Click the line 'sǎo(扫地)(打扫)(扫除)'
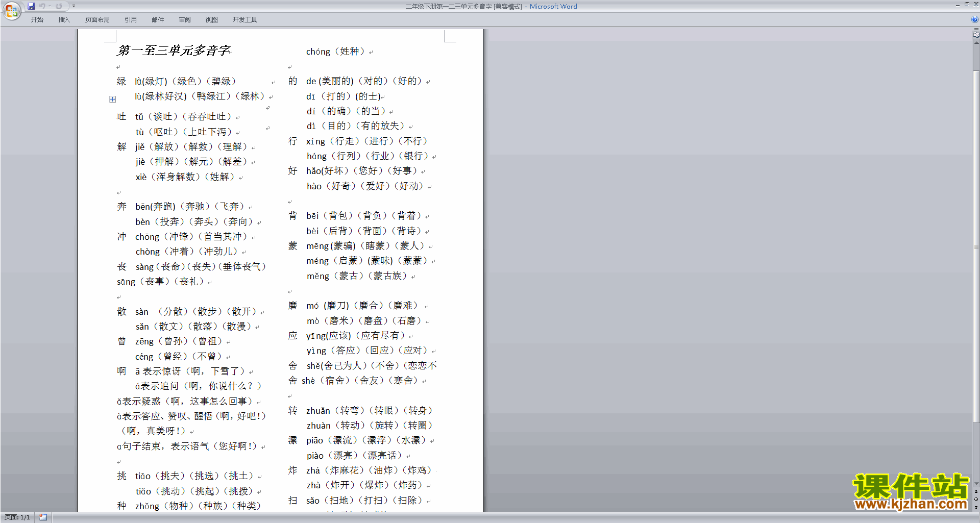 [x=364, y=501]
